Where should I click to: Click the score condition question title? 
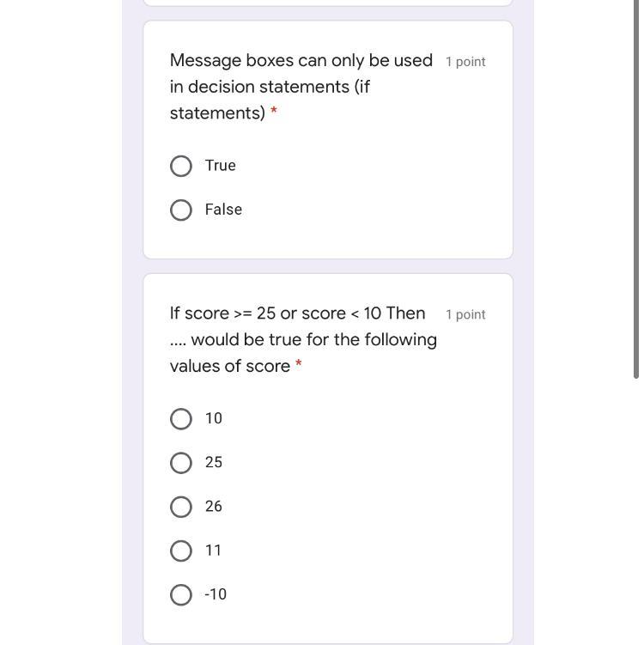303,339
